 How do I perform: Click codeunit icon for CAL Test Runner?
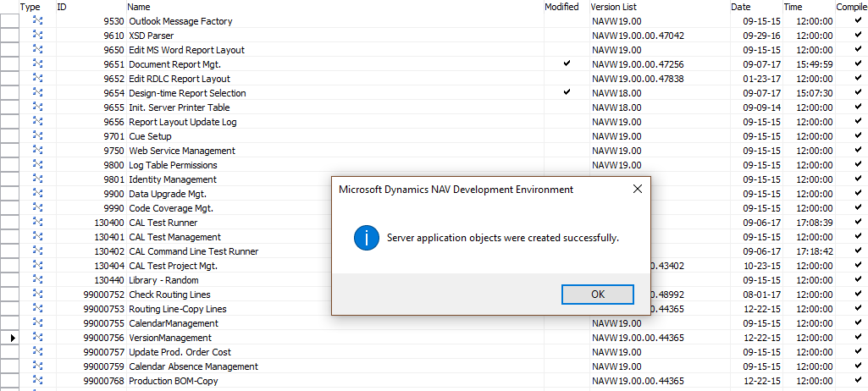37,223
